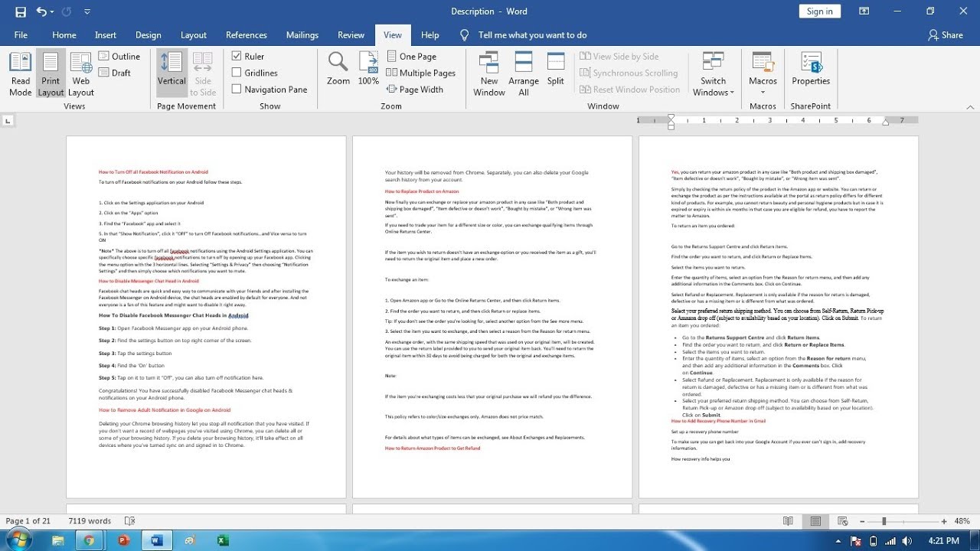The height and width of the screenshot is (551, 980).
Task: Open the Windows Start menu
Action: 20,540
